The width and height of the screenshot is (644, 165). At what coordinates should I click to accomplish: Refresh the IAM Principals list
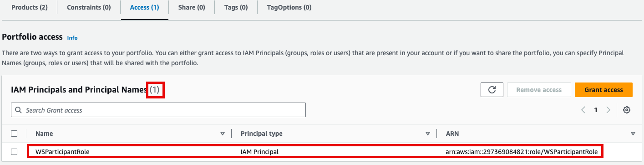(492, 90)
